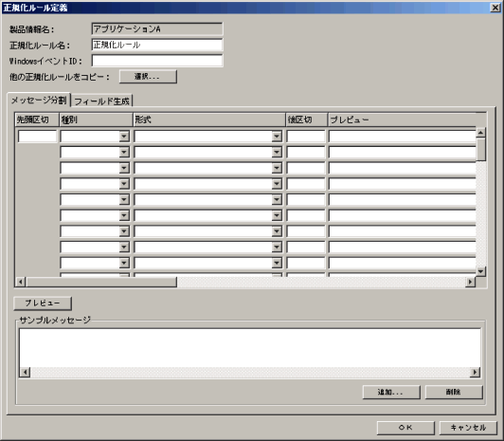Click sample message scroll right arrow
This screenshot has width=504, height=441.
(475, 372)
